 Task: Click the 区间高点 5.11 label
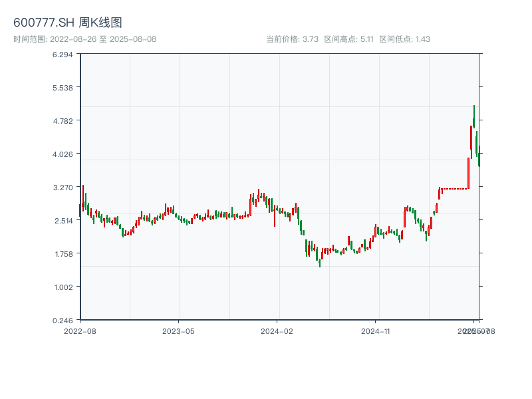click(349, 39)
